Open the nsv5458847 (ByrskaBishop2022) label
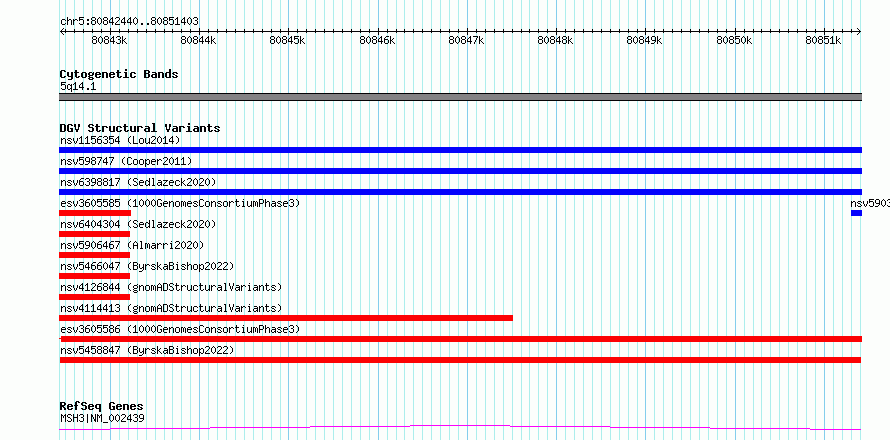The width and height of the screenshot is (890, 440). [147, 350]
